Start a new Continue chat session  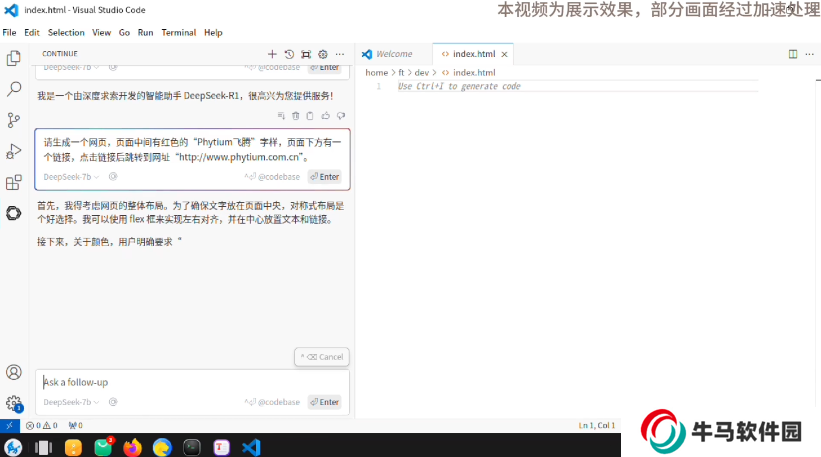pos(272,54)
